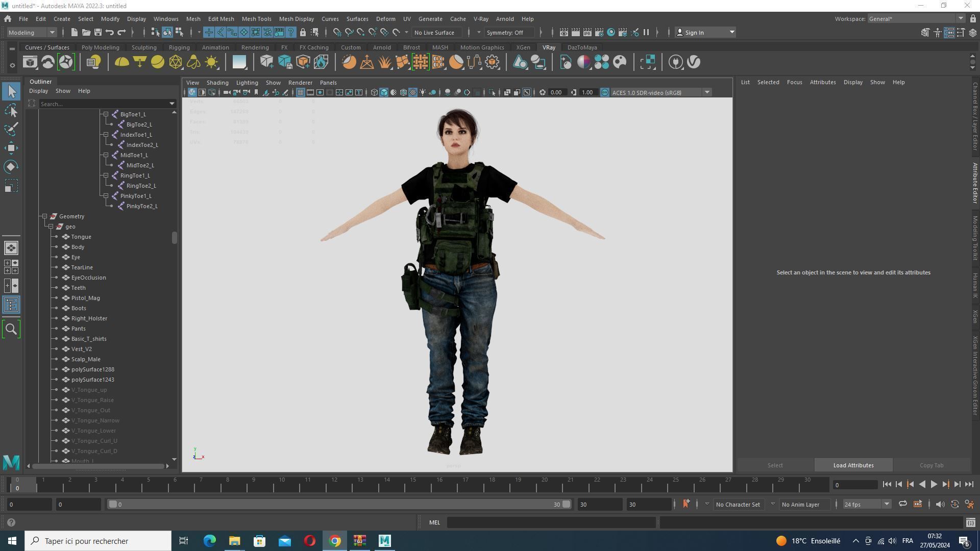
Task: Select the Move tool in toolbox
Action: [x=11, y=148]
